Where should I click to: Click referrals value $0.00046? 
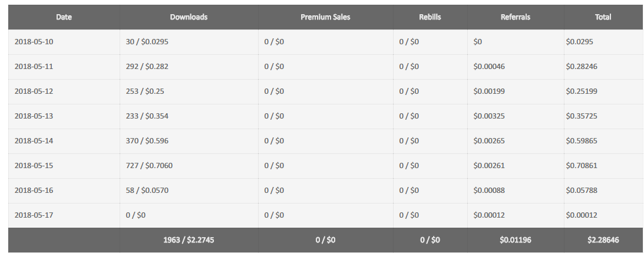point(489,67)
